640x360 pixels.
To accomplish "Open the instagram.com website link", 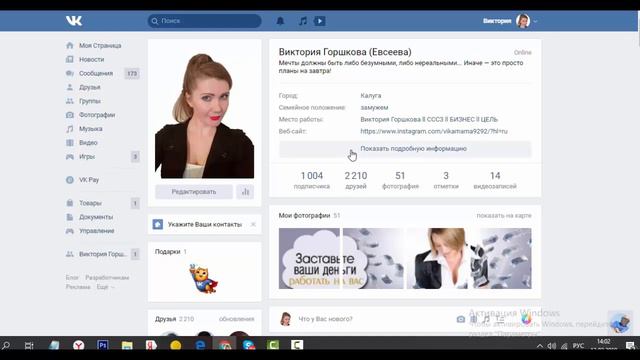I will pyautogui.click(x=434, y=131).
